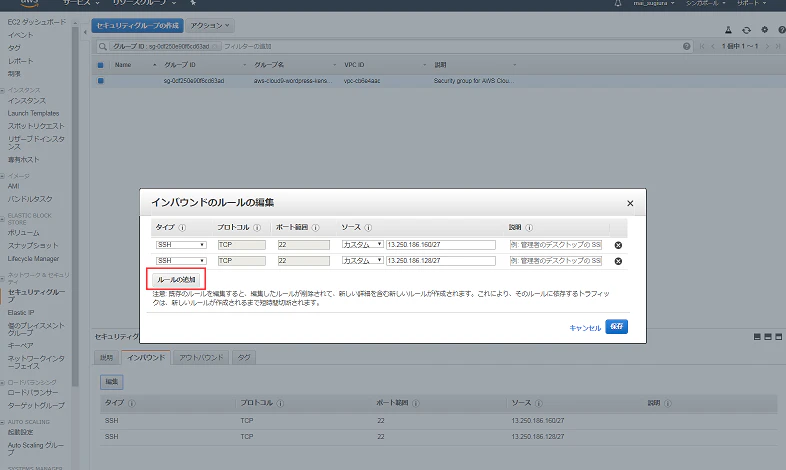Open the mai_sugiura account menu
This screenshot has height=470, width=786.
coord(653,3)
